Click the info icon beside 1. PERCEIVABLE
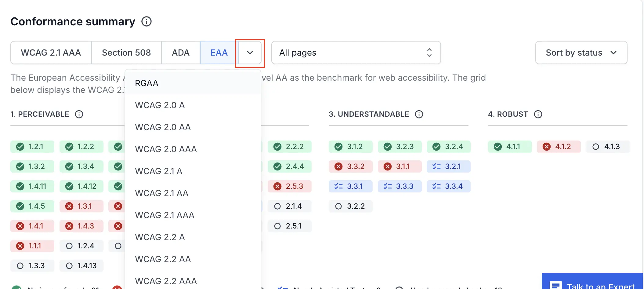 79,115
